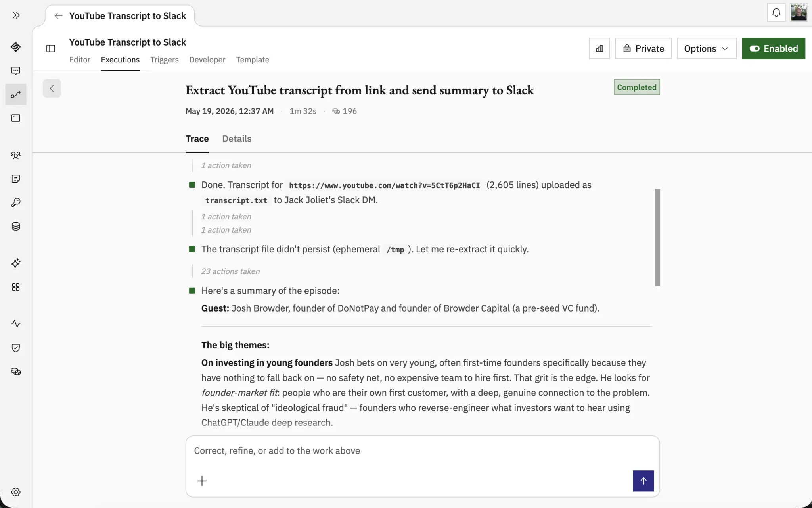This screenshot has width=812, height=508.
Task: Send message with the up arrow button
Action: pyautogui.click(x=643, y=481)
